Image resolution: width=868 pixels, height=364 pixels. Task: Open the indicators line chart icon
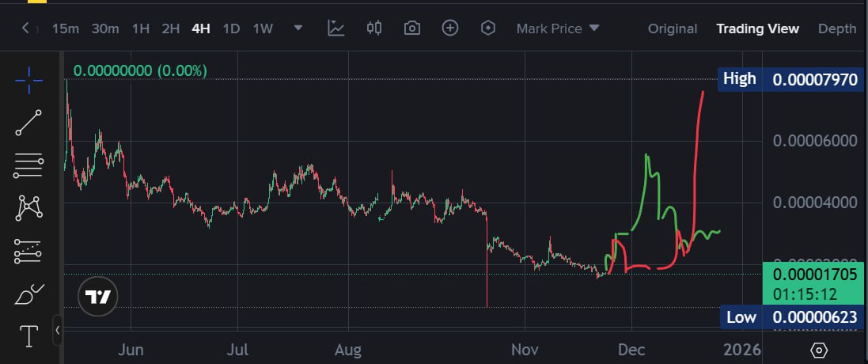click(x=336, y=28)
